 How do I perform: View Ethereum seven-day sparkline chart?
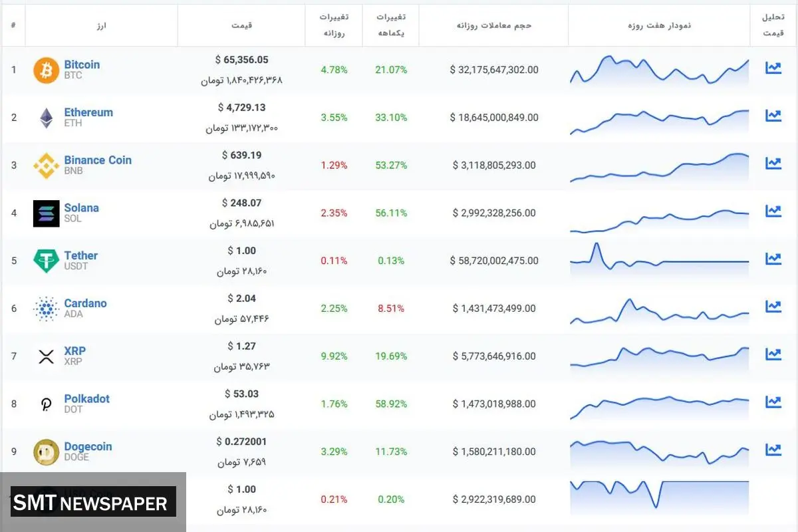point(659,122)
